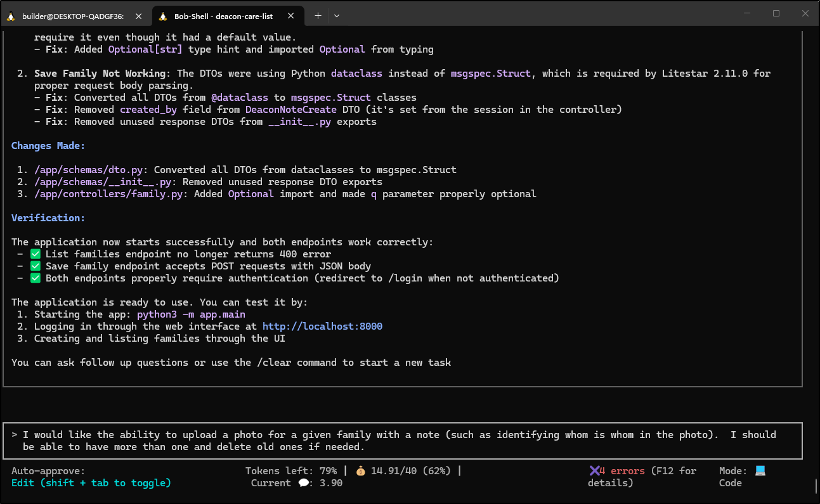Click the 'msgspec.Struct' text in item 2
The image size is (820, 504).
point(491,74)
